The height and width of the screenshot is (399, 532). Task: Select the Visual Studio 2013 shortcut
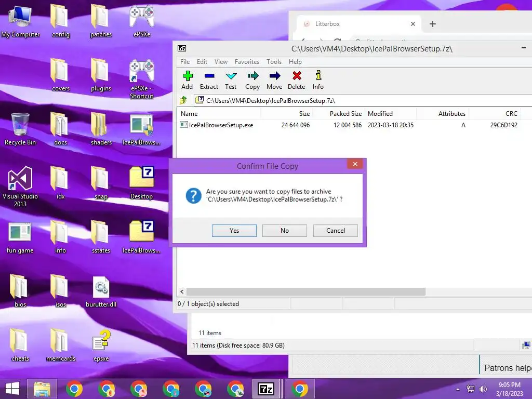[x=20, y=187]
